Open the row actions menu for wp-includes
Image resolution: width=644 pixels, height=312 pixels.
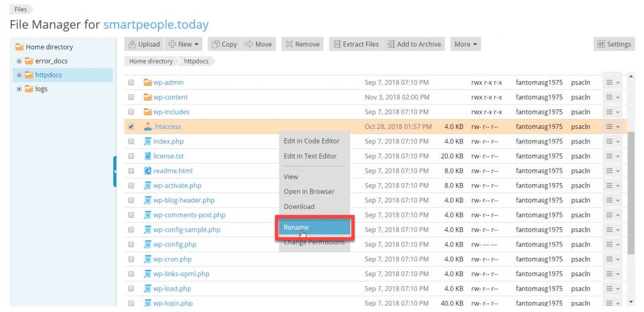[x=612, y=112]
